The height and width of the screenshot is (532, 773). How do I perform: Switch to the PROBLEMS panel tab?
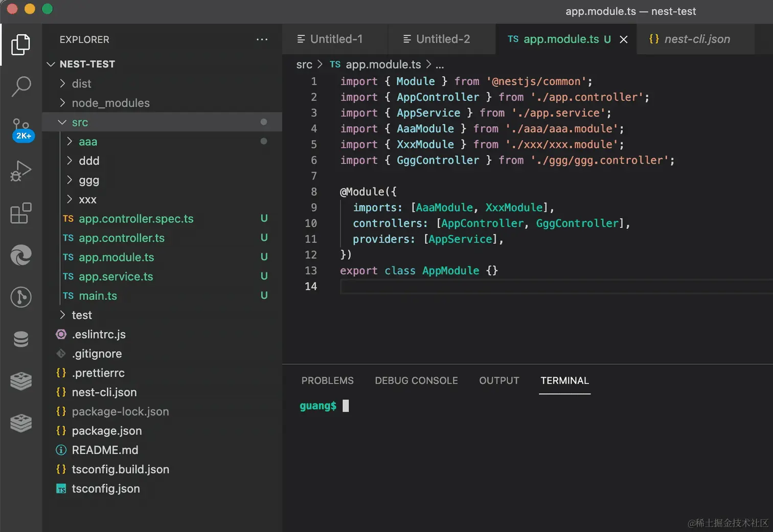coord(327,381)
